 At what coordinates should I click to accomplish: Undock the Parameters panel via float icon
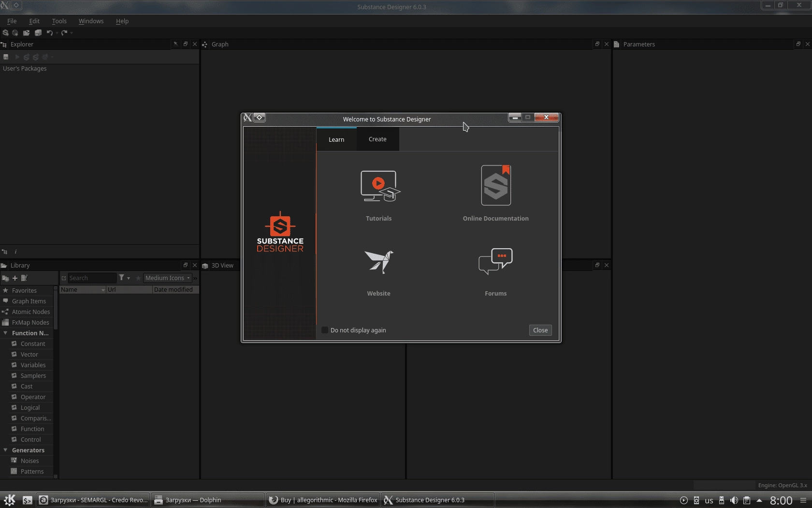pos(798,44)
